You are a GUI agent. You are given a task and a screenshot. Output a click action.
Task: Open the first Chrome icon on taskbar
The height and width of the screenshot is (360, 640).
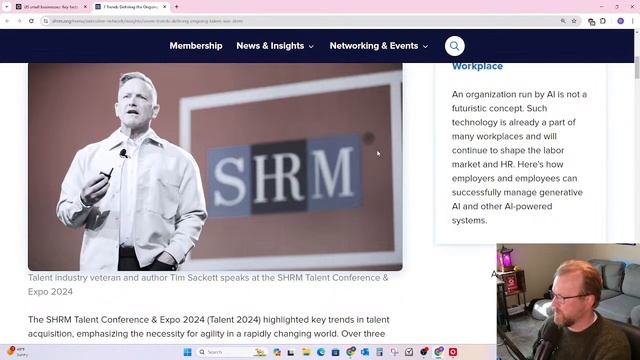[x=351, y=351]
